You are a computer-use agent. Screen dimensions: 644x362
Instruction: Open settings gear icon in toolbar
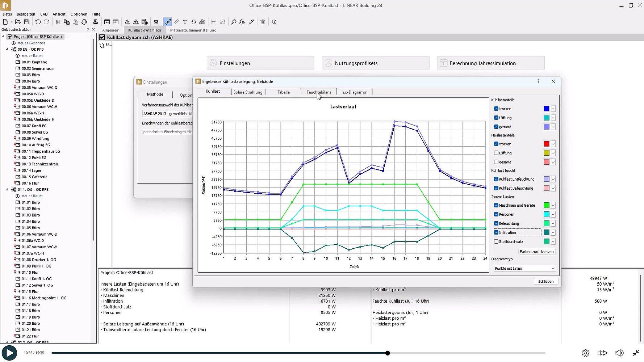point(156,22)
